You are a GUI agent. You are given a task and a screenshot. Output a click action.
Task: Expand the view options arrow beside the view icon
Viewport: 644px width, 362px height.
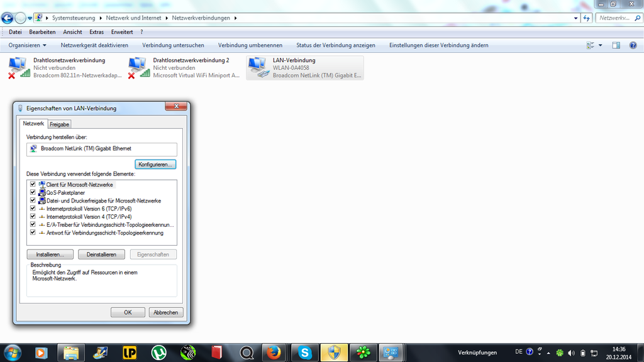[x=600, y=45]
